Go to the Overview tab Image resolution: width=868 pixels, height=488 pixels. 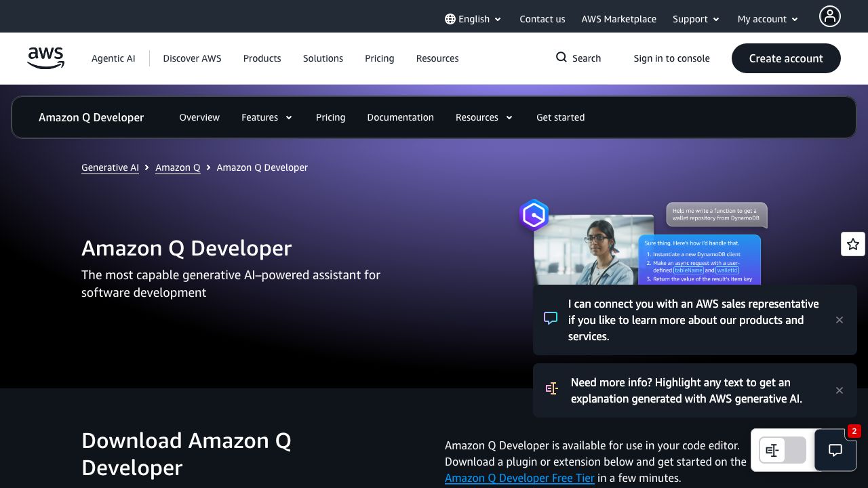(199, 117)
